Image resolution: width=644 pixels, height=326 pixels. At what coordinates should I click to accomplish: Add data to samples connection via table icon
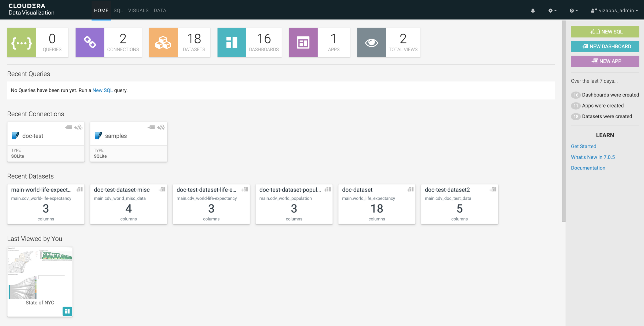click(151, 127)
